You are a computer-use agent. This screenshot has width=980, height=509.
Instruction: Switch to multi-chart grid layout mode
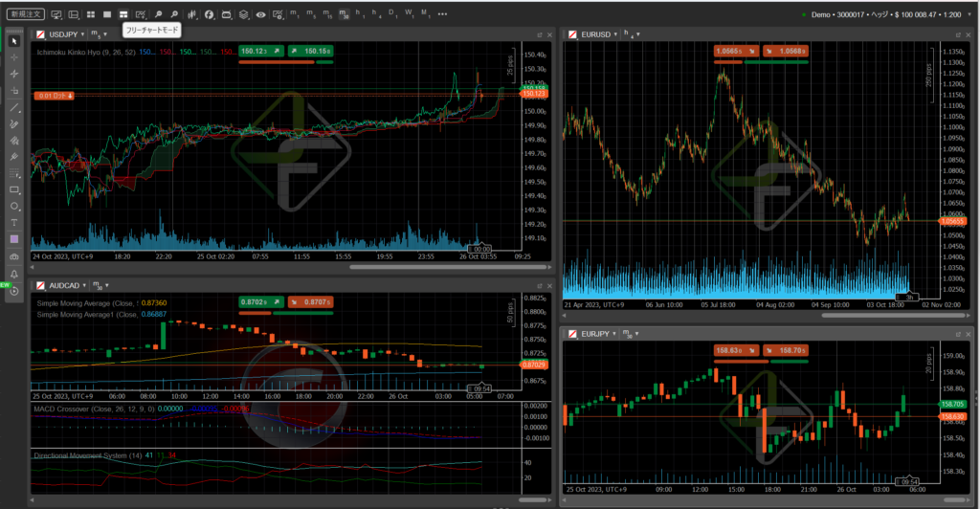88,15
